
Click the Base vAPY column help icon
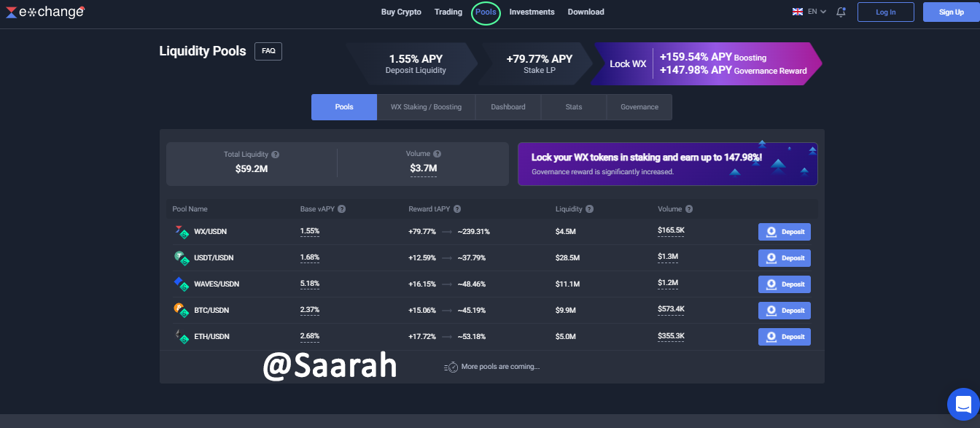[341, 209]
